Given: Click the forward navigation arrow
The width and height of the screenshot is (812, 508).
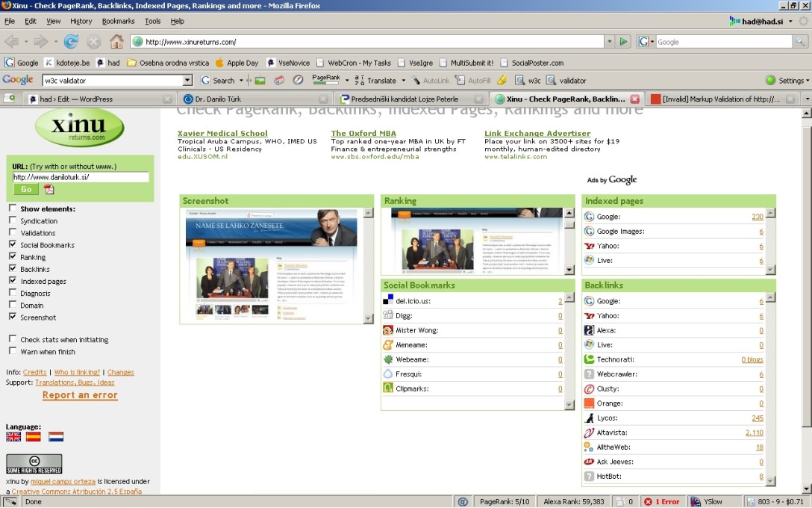Looking at the screenshot, I should pyautogui.click(x=41, y=42).
